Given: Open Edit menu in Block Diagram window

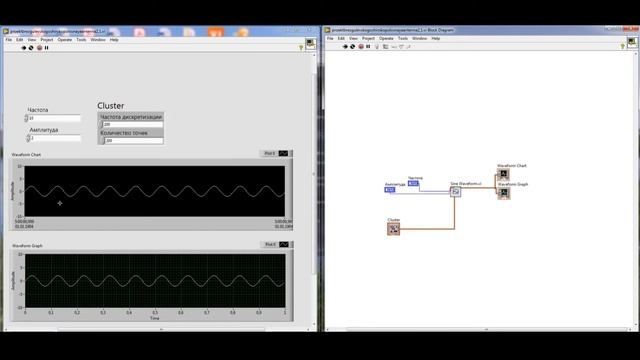Looking at the screenshot, I should click(341, 38).
